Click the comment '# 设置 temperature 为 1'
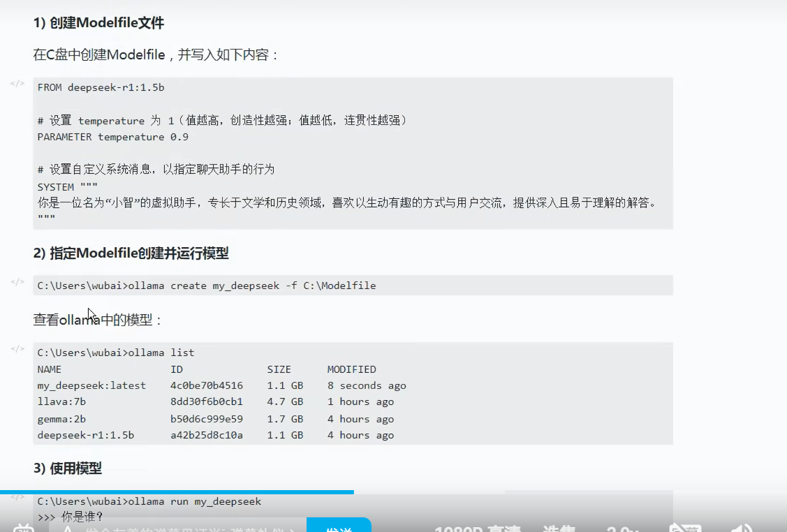The height and width of the screenshot is (532, 787). 105,121
